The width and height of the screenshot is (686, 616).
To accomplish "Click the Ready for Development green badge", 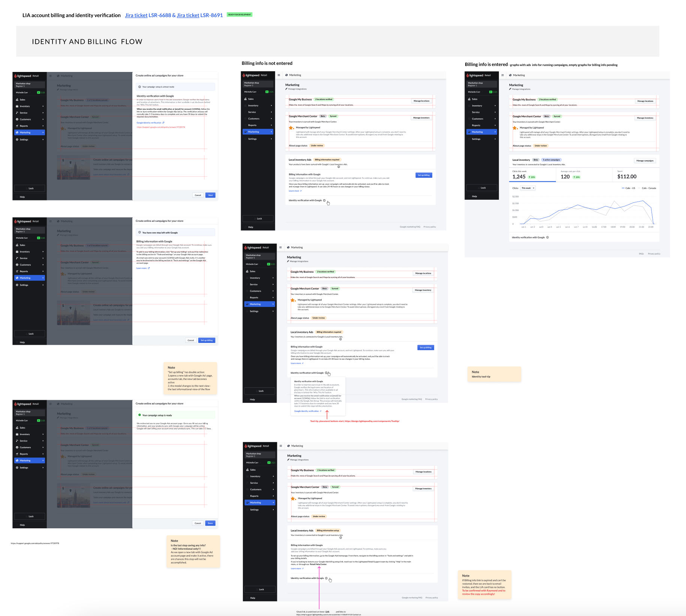I will 240,15.
